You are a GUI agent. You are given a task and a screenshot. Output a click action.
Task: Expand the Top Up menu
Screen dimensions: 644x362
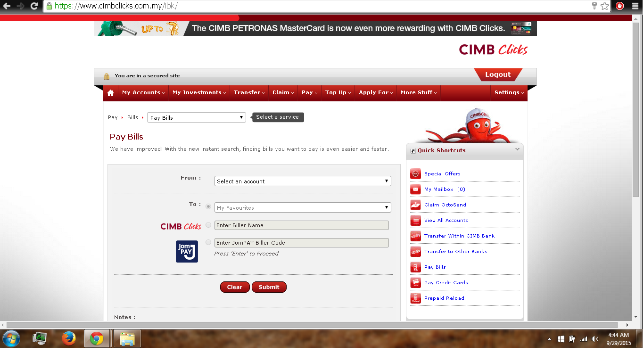(x=338, y=93)
